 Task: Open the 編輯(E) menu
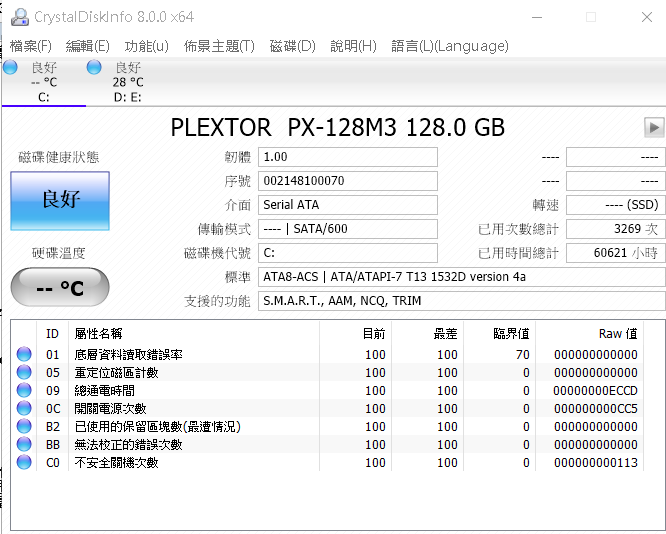87,46
